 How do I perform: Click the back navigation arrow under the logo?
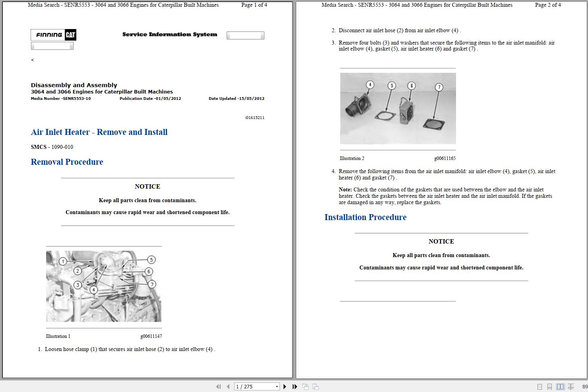point(32,60)
